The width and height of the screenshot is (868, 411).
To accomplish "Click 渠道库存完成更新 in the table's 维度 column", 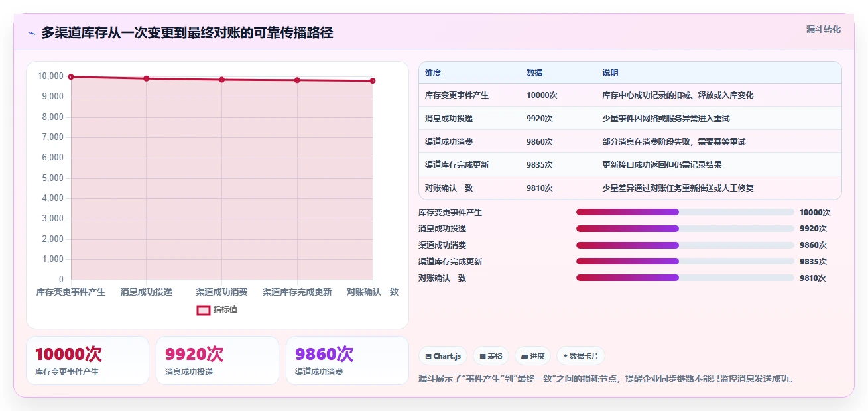I will [x=457, y=165].
